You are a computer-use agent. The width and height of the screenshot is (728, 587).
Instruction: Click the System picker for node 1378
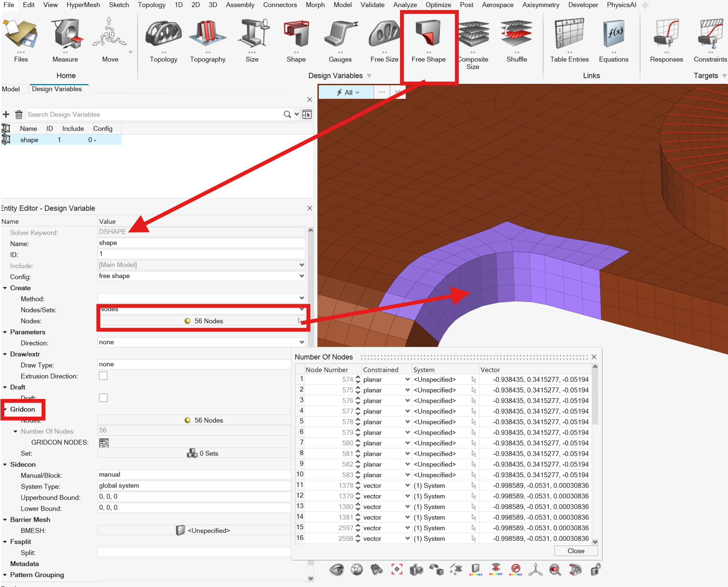474,485
